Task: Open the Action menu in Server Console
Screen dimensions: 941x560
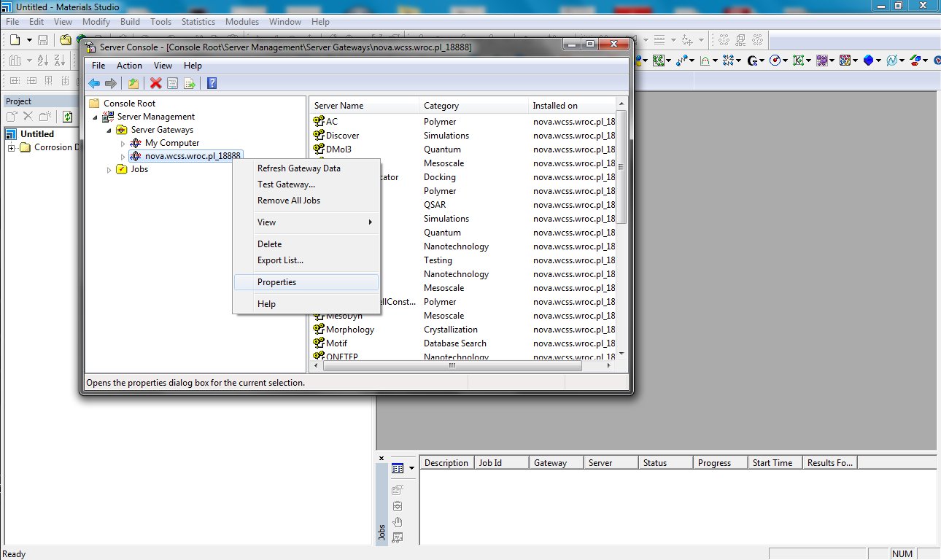Action: click(x=129, y=66)
